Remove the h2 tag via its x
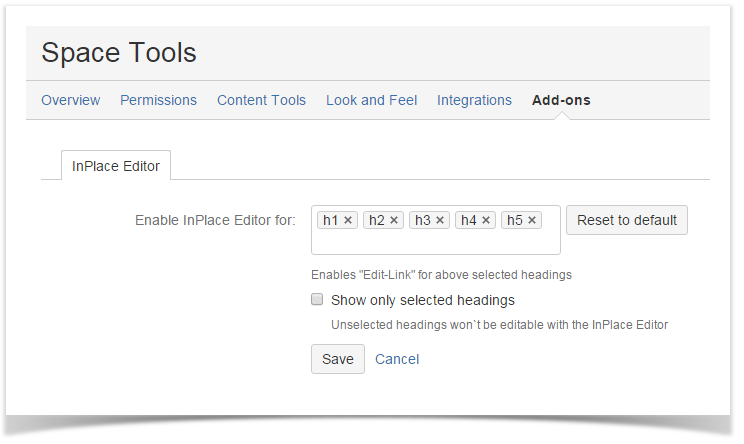Viewport: 744px width, 444px height. click(x=394, y=220)
